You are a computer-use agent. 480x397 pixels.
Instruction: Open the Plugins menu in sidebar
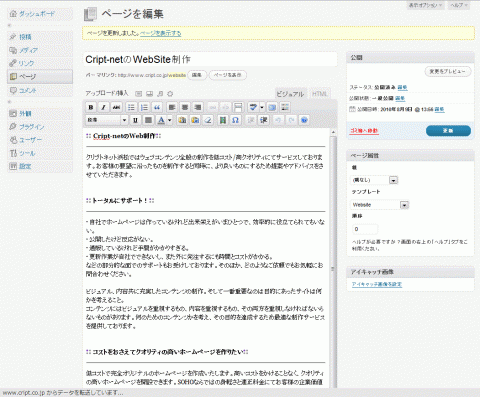40,127
